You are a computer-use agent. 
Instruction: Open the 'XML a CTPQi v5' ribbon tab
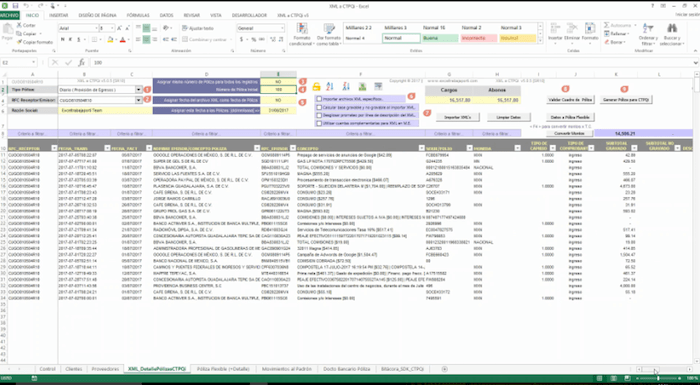293,15
